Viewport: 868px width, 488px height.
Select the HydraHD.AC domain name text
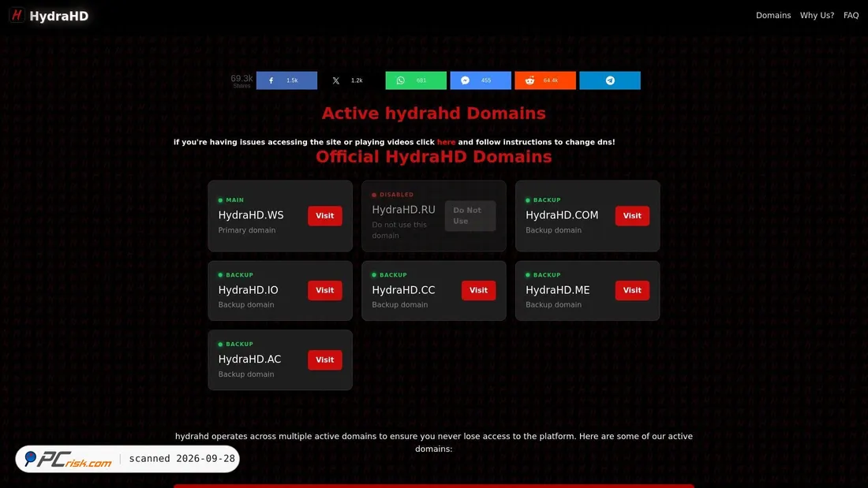249,359
